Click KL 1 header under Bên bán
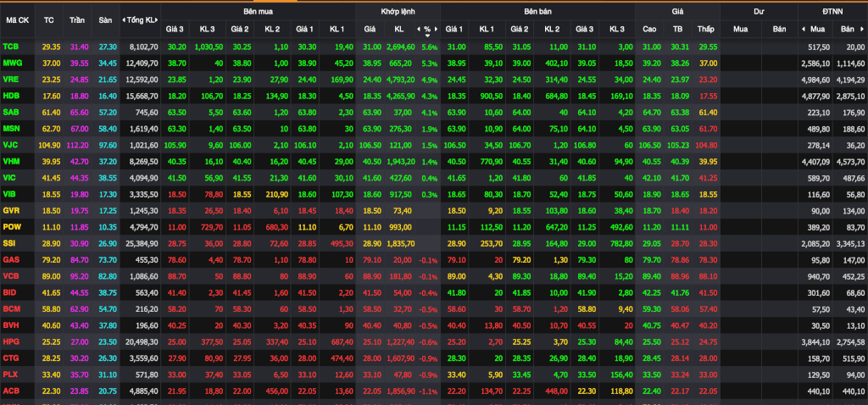Viewport: 868px width, 405px height. [x=487, y=29]
